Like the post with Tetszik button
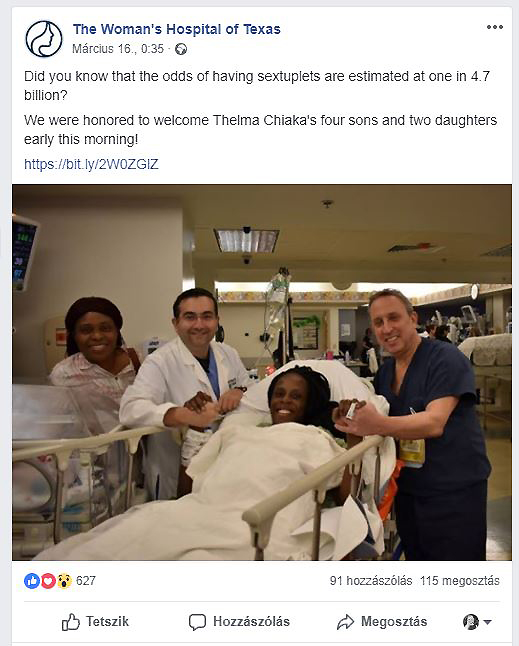 pos(95,622)
